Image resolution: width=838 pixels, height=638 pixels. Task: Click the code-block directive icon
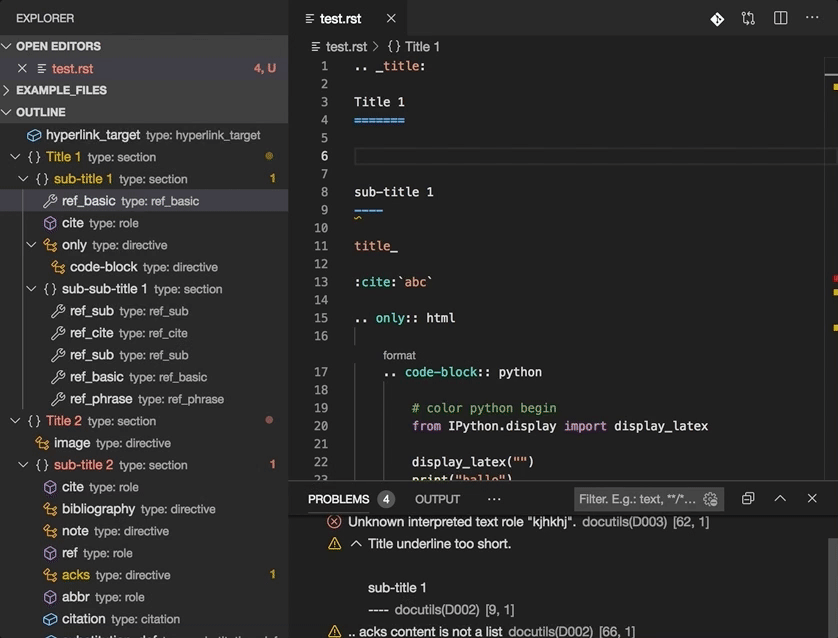coord(58,267)
